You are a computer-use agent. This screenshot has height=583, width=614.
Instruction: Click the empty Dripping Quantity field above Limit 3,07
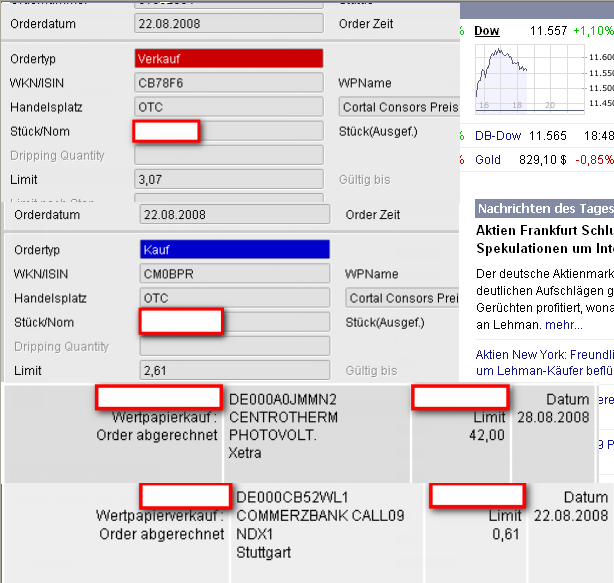click(x=229, y=155)
